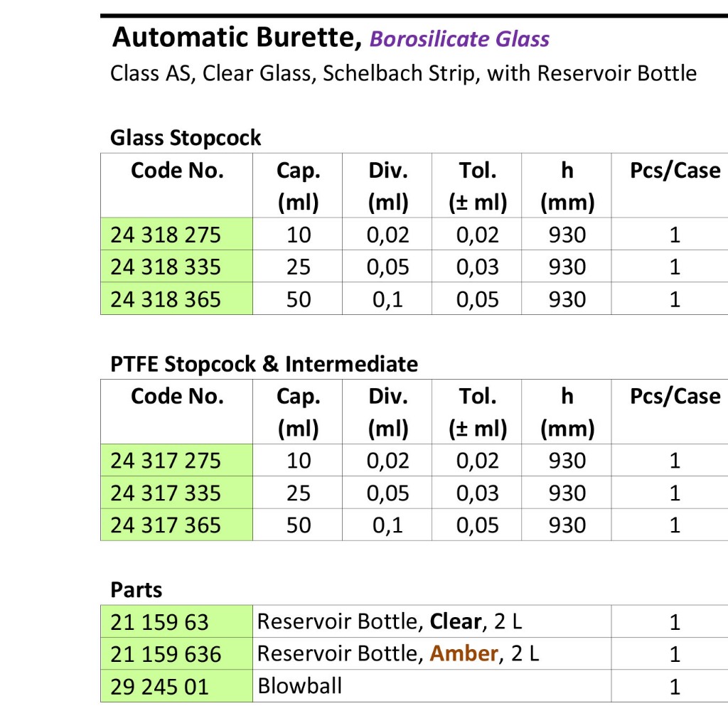Select code 24 318 335 cell
The image size is (728, 728).
pyautogui.click(x=166, y=267)
